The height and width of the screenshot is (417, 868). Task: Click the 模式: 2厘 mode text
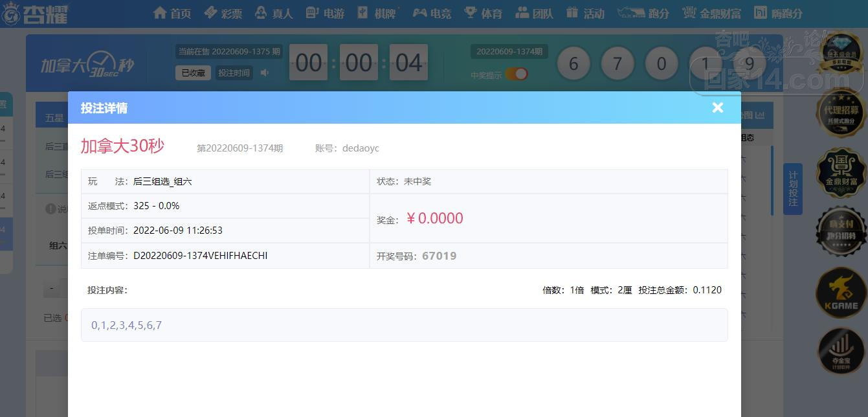point(611,290)
